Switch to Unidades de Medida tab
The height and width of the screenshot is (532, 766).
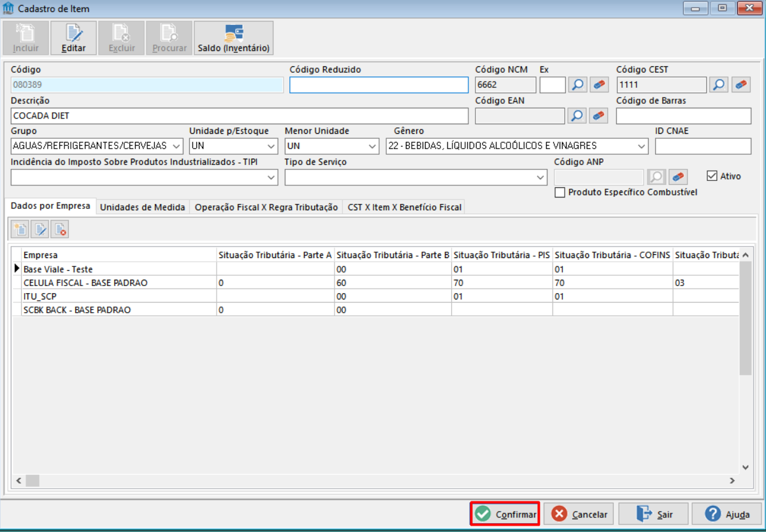(143, 207)
